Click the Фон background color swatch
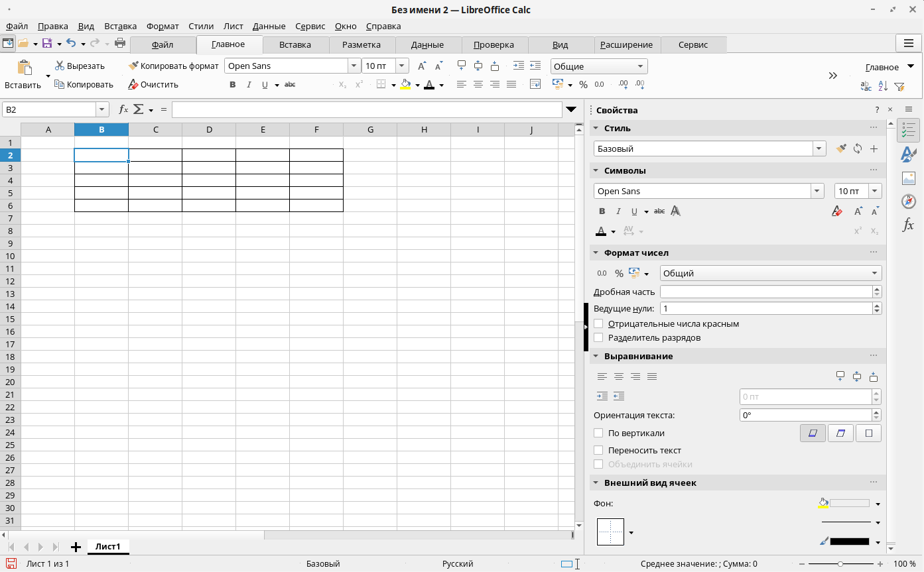The height and width of the screenshot is (572, 924). click(x=849, y=504)
